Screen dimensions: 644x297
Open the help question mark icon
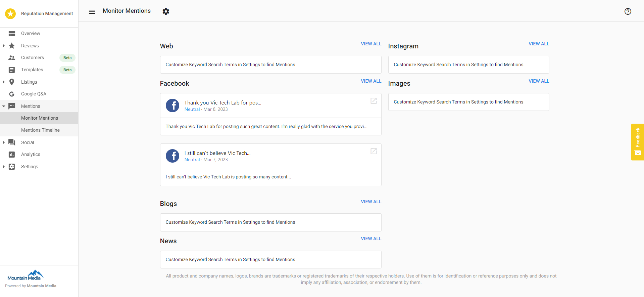[x=628, y=11]
